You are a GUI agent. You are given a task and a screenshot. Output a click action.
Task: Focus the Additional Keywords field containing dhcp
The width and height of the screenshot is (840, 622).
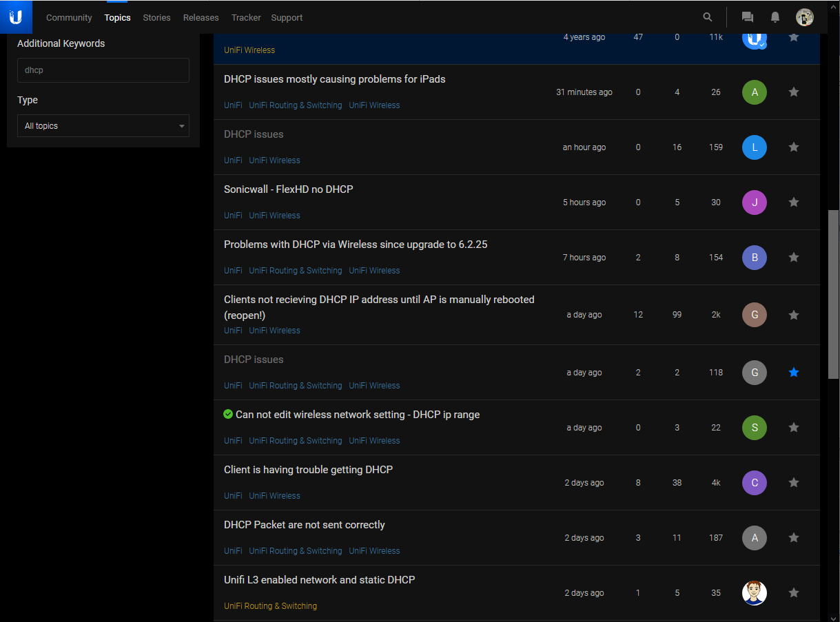(x=103, y=70)
